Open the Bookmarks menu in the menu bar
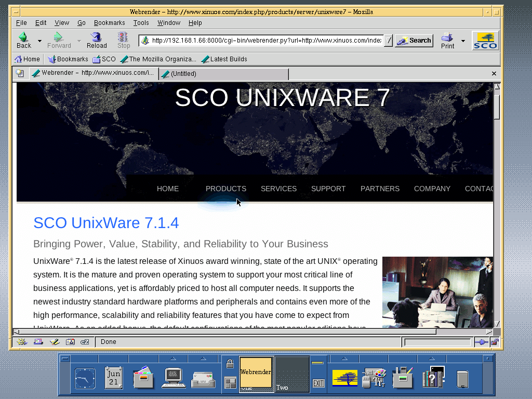Screen dimensions: 532x399 coord(109,23)
